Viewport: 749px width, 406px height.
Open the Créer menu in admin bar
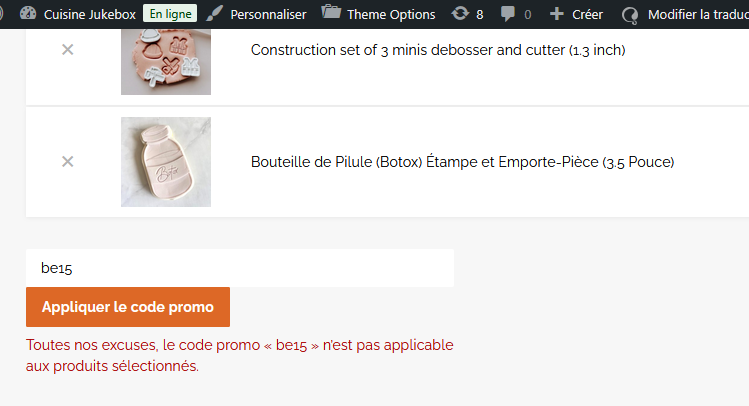coord(588,14)
